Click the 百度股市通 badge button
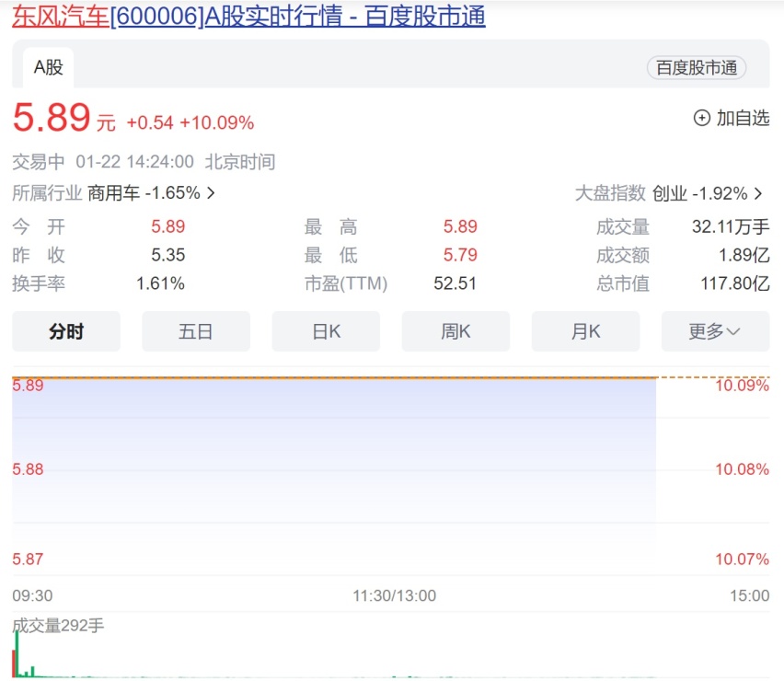Image resolution: width=784 pixels, height=681 pixels. point(697,67)
